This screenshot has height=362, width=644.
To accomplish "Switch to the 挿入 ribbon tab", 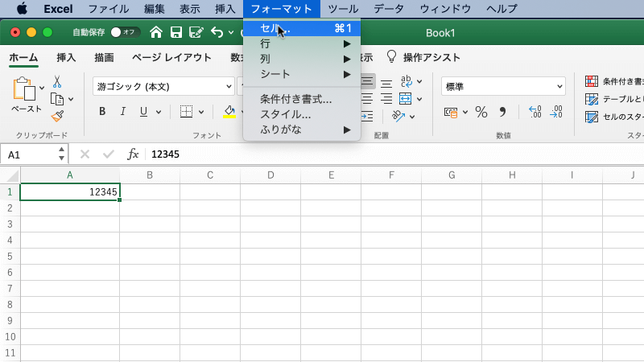I will click(66, 57).
